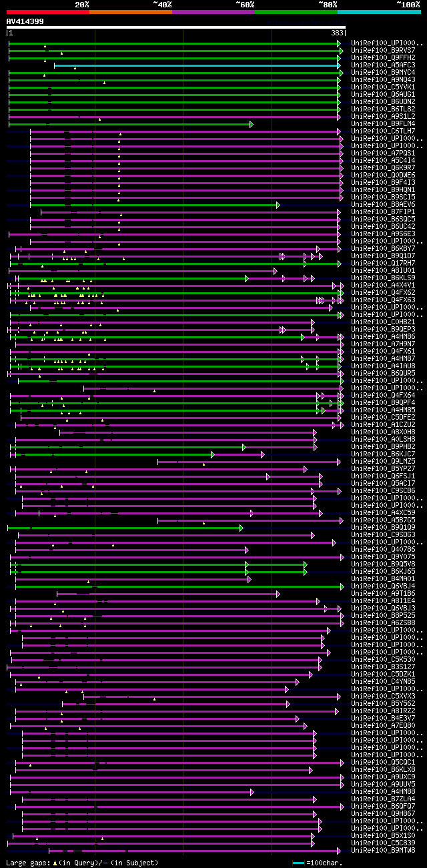Select hit label UniRef100_A4IAU8
This screenshot has height=868, width=427.
383,366
